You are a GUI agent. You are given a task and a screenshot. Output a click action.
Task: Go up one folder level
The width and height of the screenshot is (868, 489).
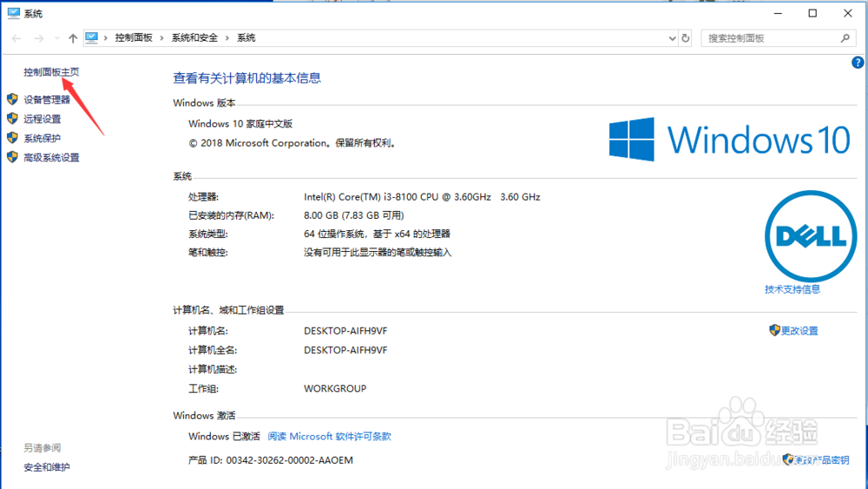click(x=73, y=38)
